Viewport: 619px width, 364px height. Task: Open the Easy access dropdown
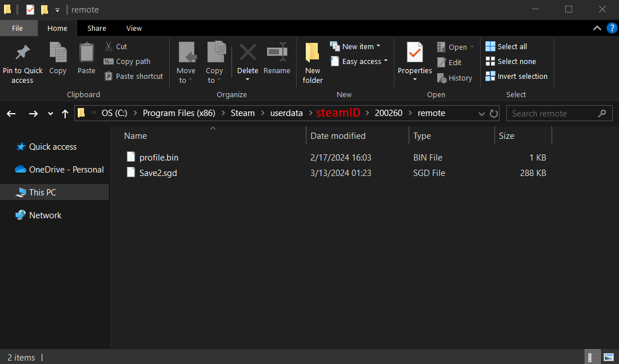[359, 62]
